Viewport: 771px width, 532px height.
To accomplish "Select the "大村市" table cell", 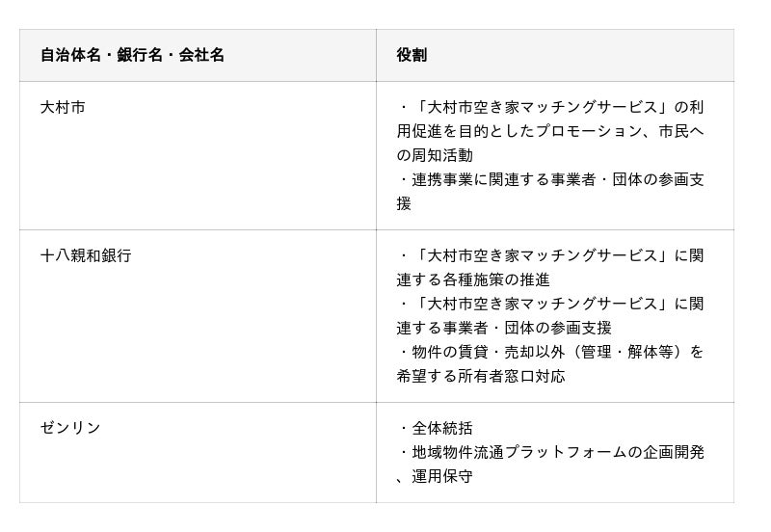I will coord(63,107).
